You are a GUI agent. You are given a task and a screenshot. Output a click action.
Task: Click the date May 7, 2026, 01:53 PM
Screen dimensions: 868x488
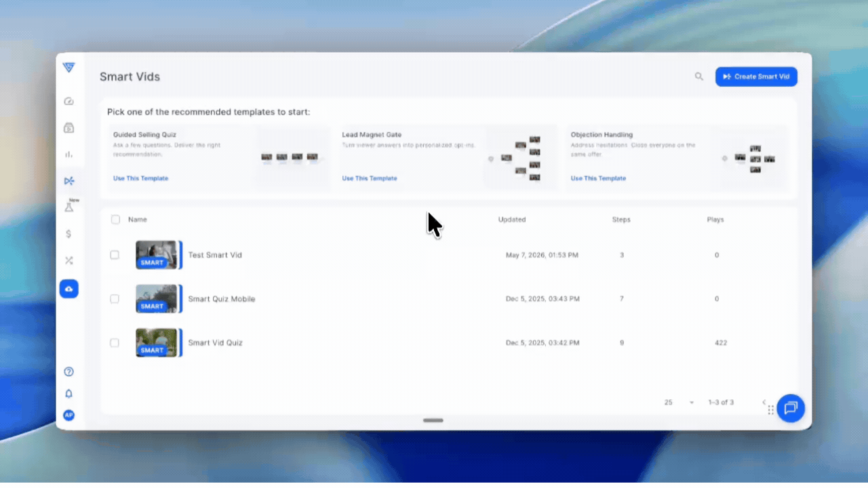click(x=542, y=255)
